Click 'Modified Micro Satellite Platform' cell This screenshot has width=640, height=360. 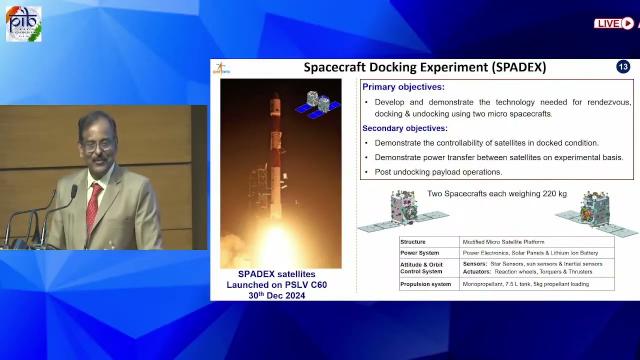(x=537, y=242)
